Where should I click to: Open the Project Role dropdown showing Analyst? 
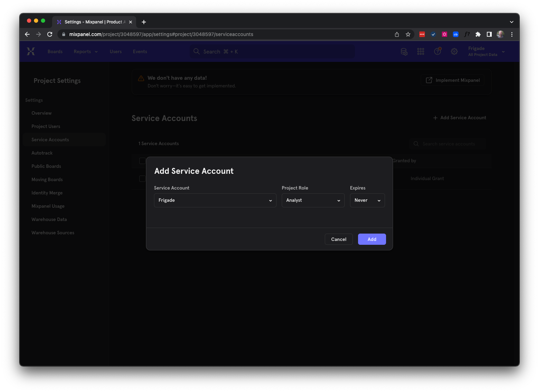[x=313, y=200]
